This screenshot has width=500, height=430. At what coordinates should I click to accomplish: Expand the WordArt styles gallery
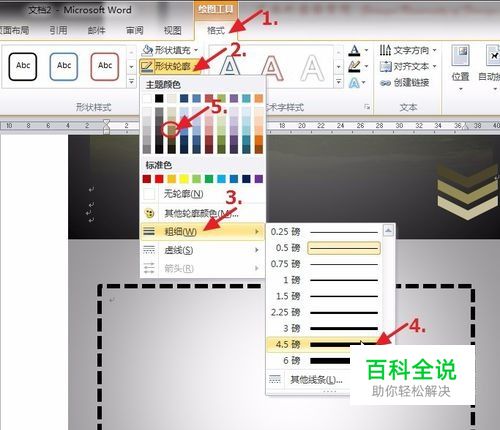pyautogui.click(x=339, y=81)
